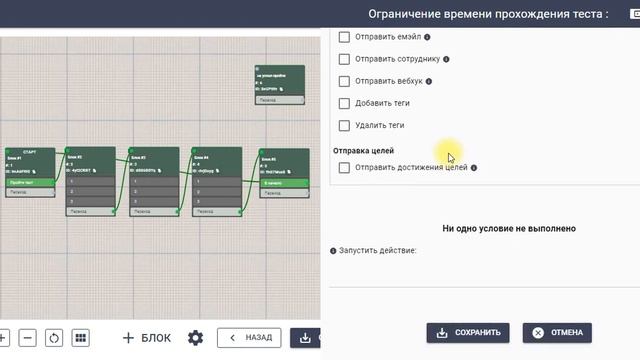Select the START block #1 header
640x360 pixels.
[30, 163]
